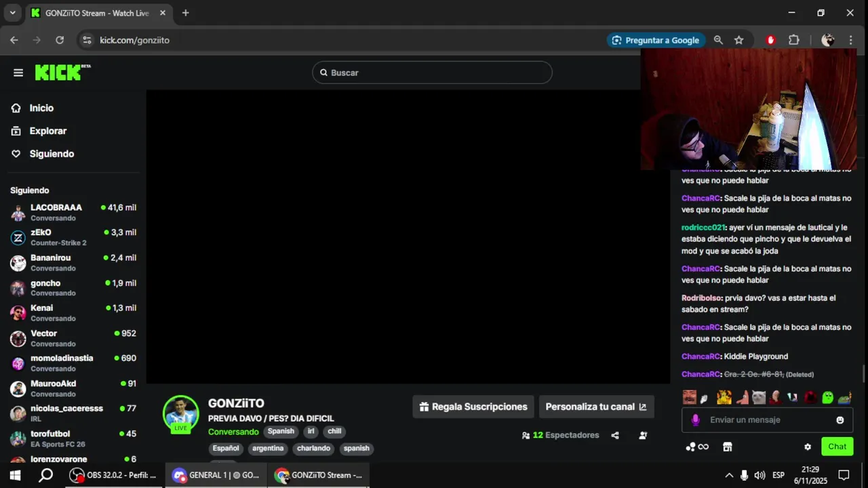Viewport: 868px width, 488px height.
Task: Insert the burning yellow character emote
Action: (724, 397)
